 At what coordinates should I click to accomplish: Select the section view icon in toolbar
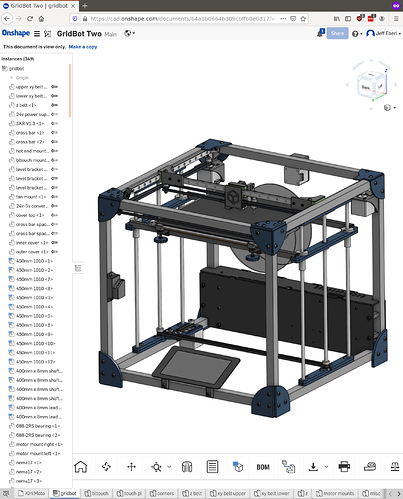click(x=187, y=467)
